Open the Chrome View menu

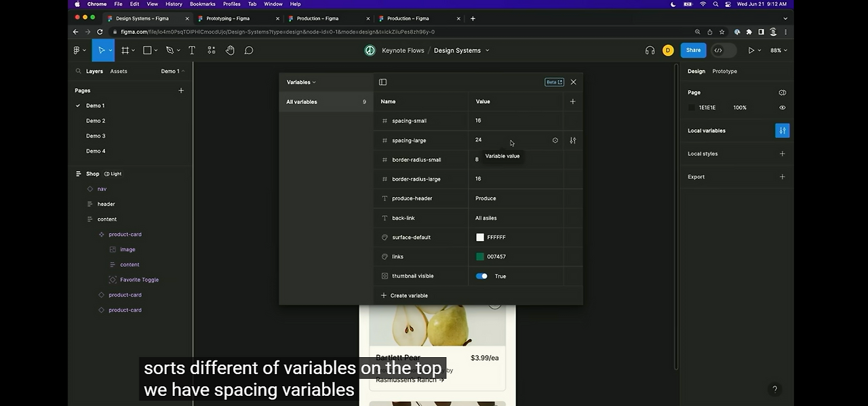click(152, 4)
